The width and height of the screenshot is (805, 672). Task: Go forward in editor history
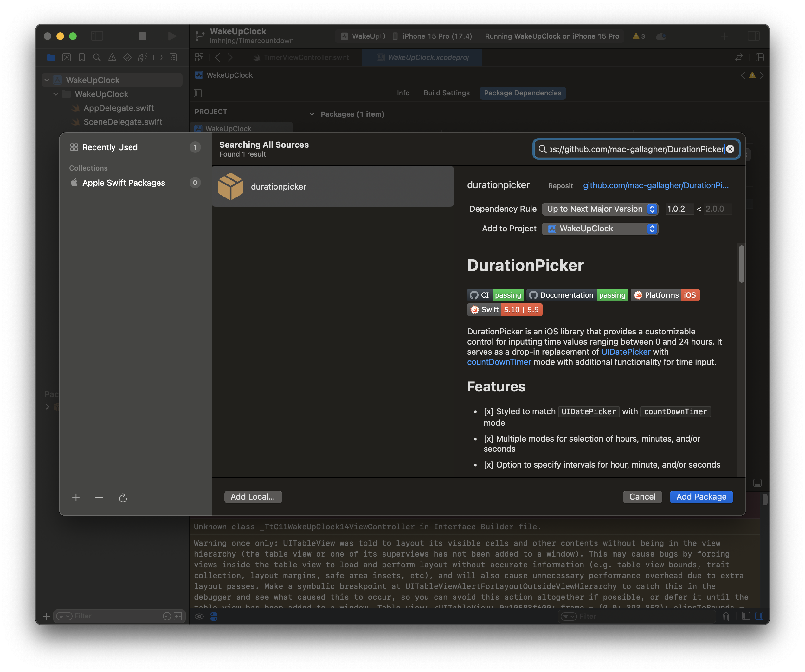pyautogui.click(x=230, y=57)
